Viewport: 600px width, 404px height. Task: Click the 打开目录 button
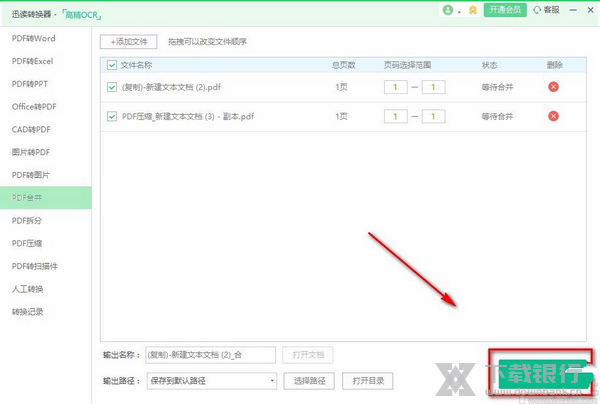368,381
